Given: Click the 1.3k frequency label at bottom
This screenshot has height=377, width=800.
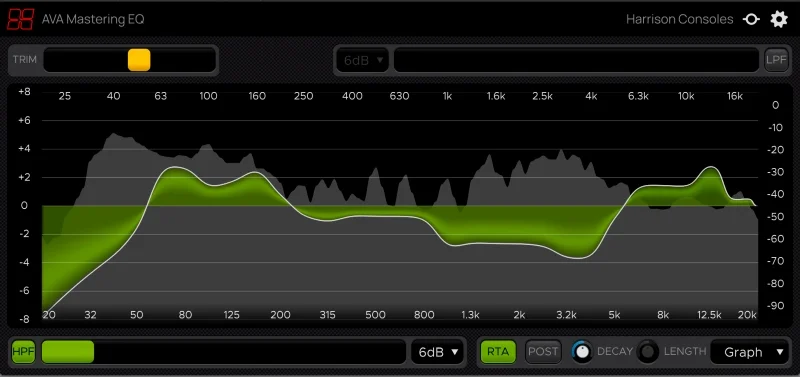Looking at the screenshot, I should point(470,315).
